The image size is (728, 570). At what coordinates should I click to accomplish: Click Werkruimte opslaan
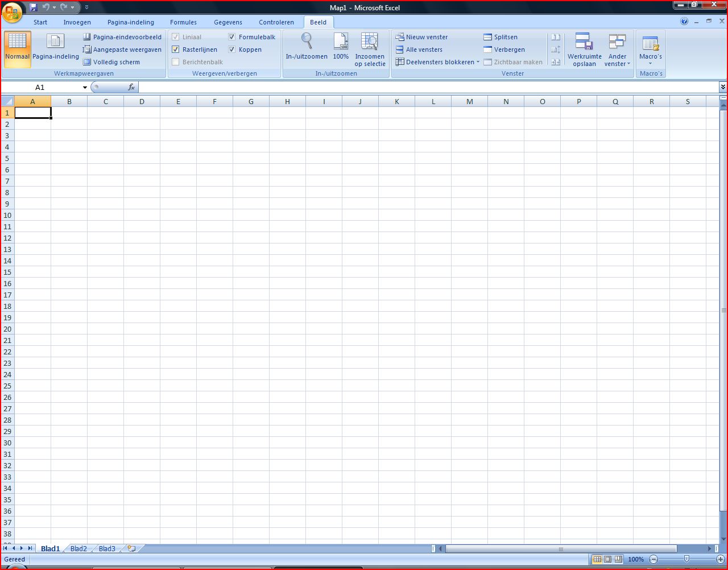click(x=585, y=49)
